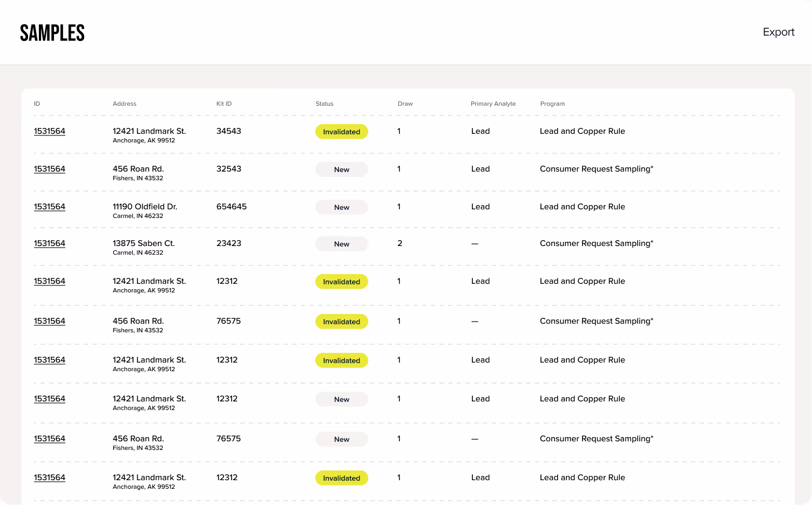Screen dimensions: 812x505
Task: Click the Invalidated badge for Kit ID 76575
Action: tap(341, 322)
